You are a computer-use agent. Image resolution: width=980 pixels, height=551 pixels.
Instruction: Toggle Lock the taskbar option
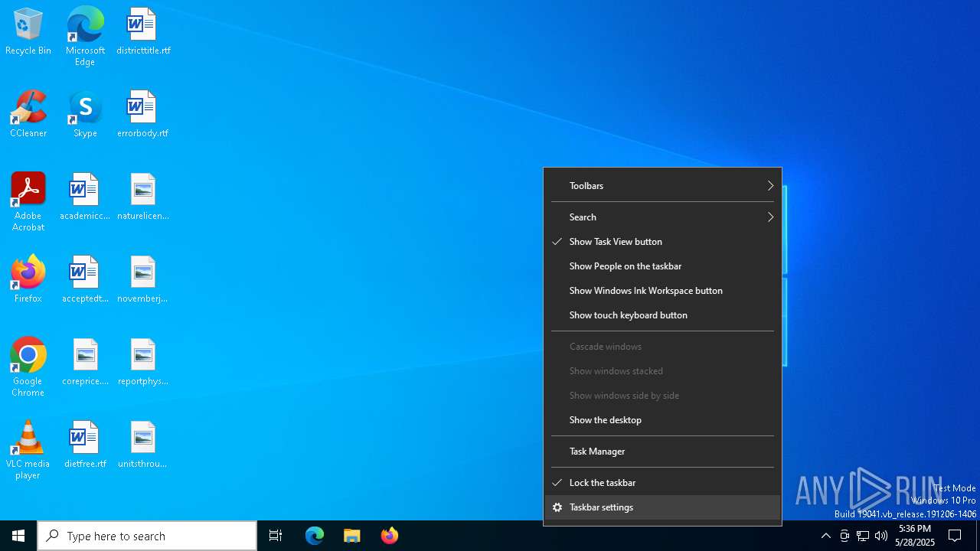pyautogui.click(x=662, y=483)
